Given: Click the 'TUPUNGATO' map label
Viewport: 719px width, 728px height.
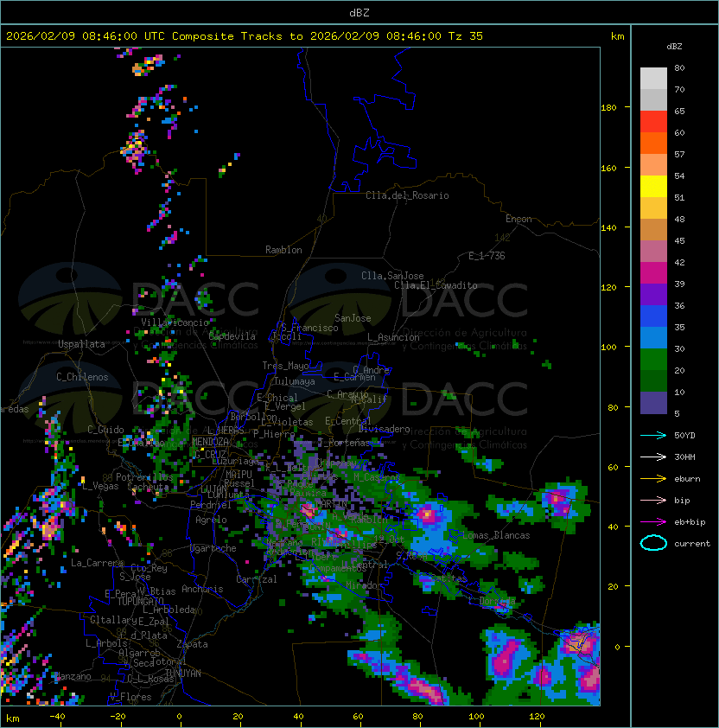Looking at the screenshot, I should (140, 601).
